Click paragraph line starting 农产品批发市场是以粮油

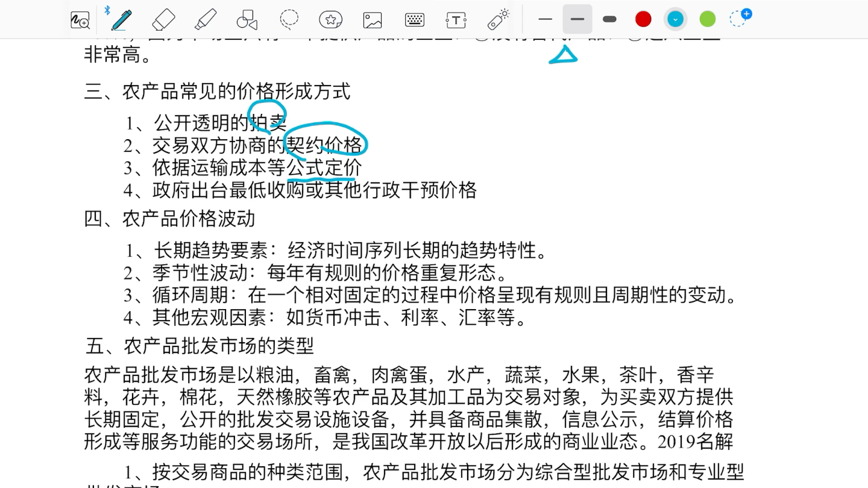399,375
